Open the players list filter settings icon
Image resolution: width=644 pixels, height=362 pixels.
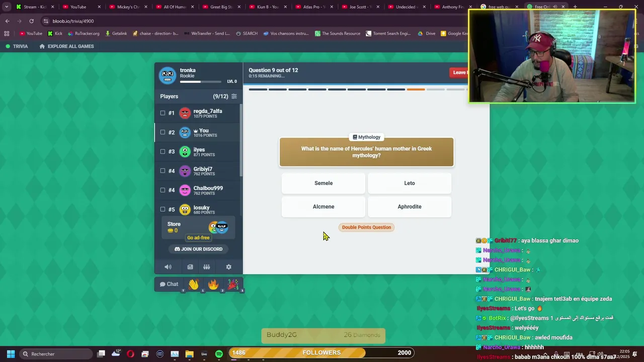(234, 96)
